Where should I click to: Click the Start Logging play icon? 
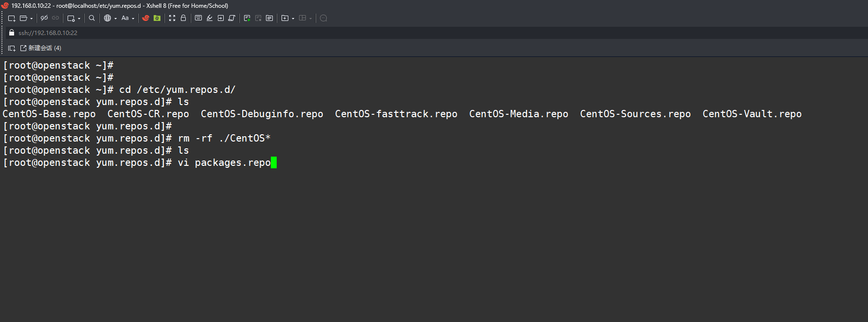(x=247, y=18)
